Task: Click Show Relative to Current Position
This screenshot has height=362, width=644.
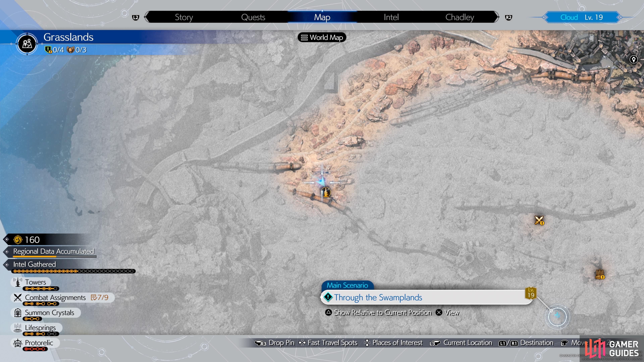Action: coord(383,313)
